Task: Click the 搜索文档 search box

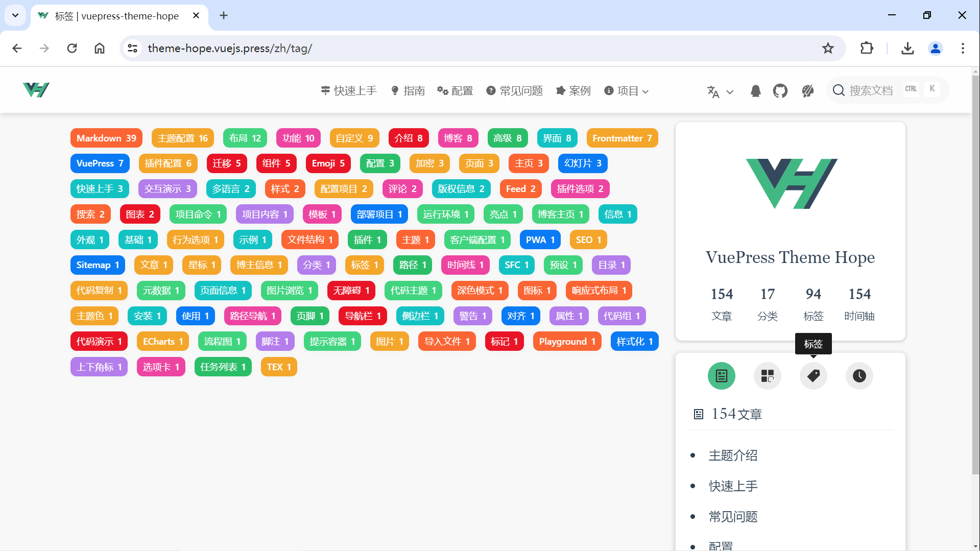Action: [x=888, y=90]
